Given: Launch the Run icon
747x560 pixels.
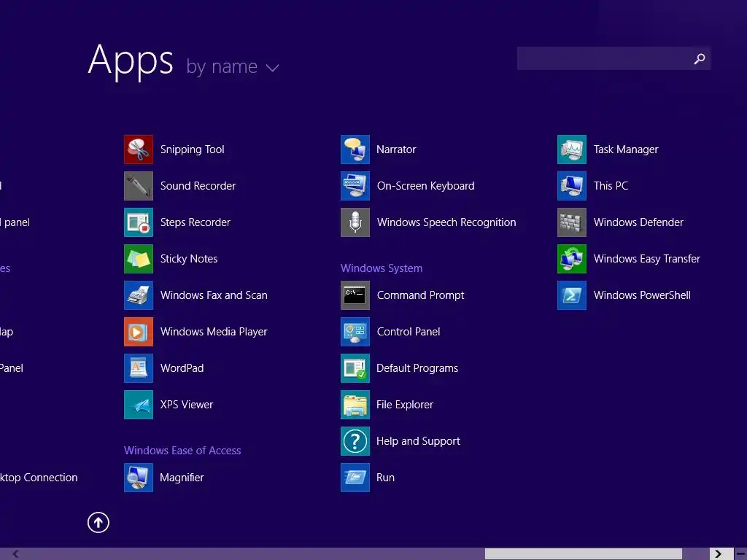Looking at the screenshot, I should (x=355, y=477).
